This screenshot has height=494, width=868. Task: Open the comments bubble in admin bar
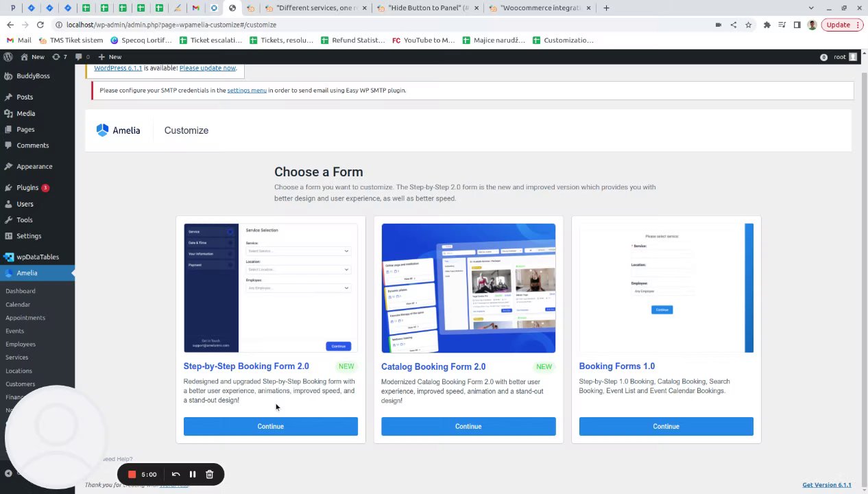[x=82, y=57]
